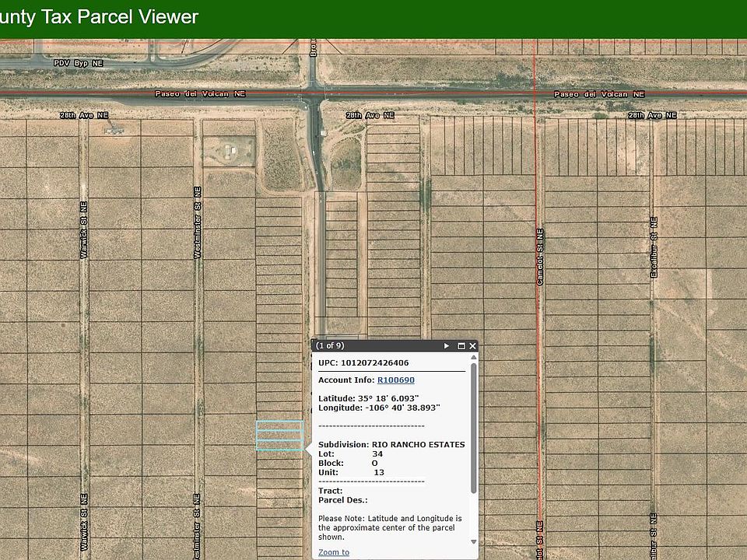Maximize the parcel info popup

(461, 346)
